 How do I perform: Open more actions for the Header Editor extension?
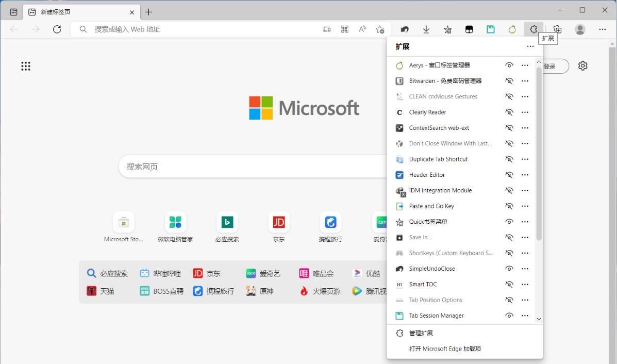pos(525,175)
